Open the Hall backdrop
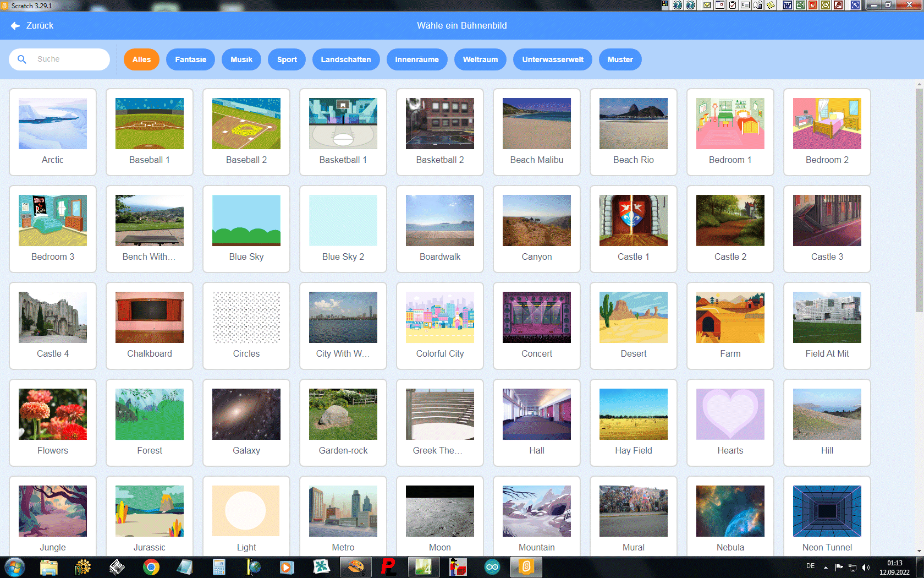This screenshot has width=924, height=578. [x=537, y=423]
